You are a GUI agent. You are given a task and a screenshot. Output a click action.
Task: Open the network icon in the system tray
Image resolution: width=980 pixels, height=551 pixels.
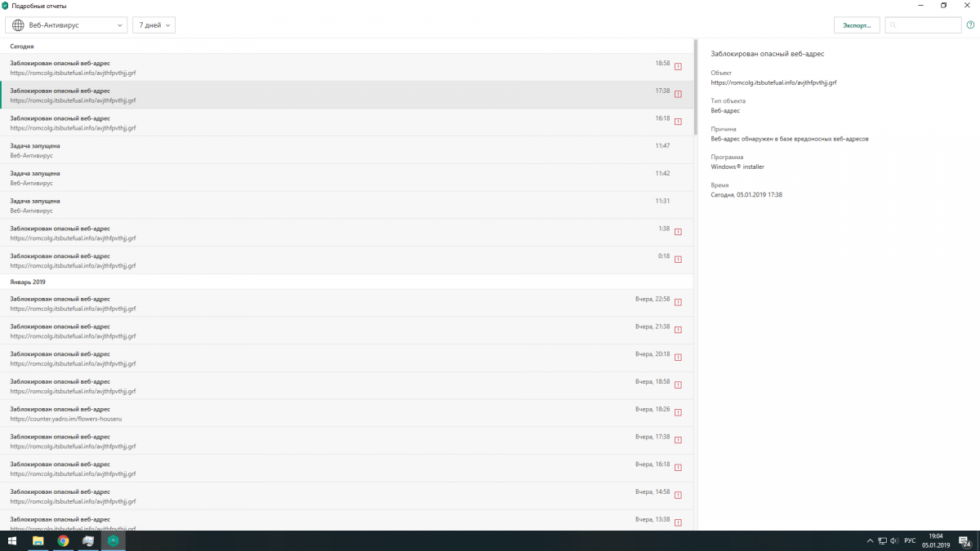click(x=882, y=540)
